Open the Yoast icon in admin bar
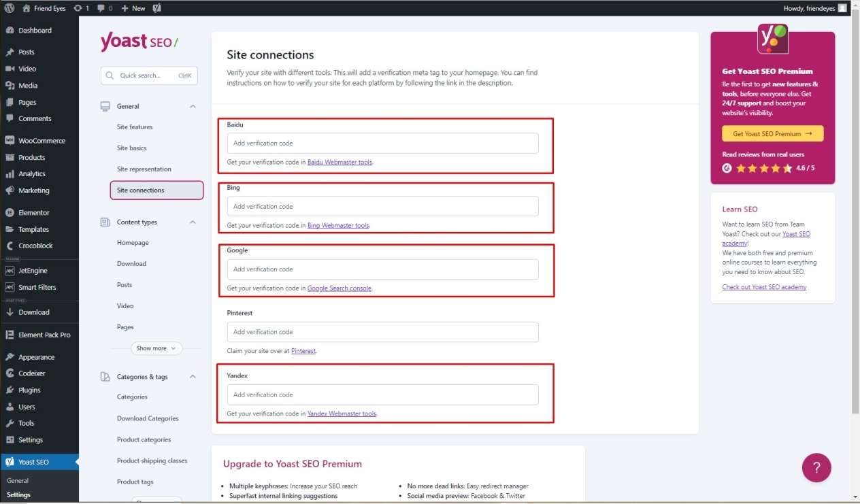The width and height of the screenshot is (860, 504). click(x=157, y=8)
